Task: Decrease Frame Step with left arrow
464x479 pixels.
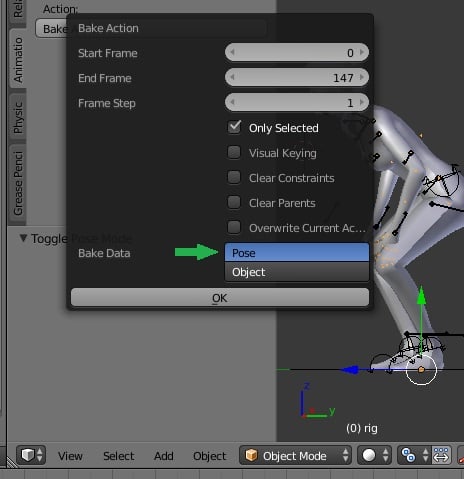Action: 232,102
